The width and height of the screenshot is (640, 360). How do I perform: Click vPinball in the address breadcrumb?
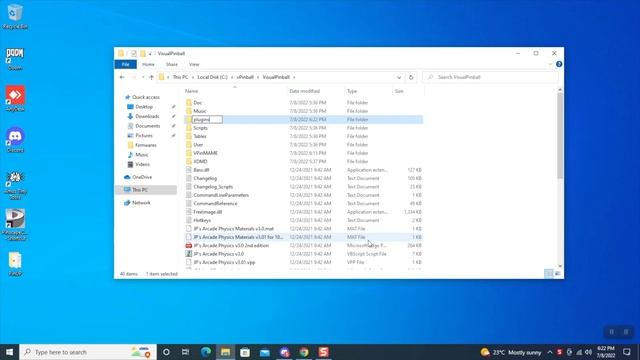tap(245, 77)
